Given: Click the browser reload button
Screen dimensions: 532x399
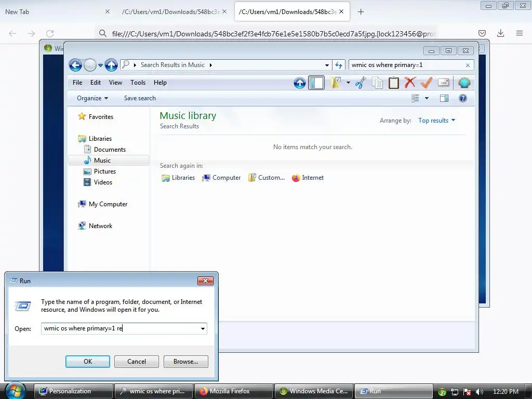Looking at the screenshot, I should point(50,33).
